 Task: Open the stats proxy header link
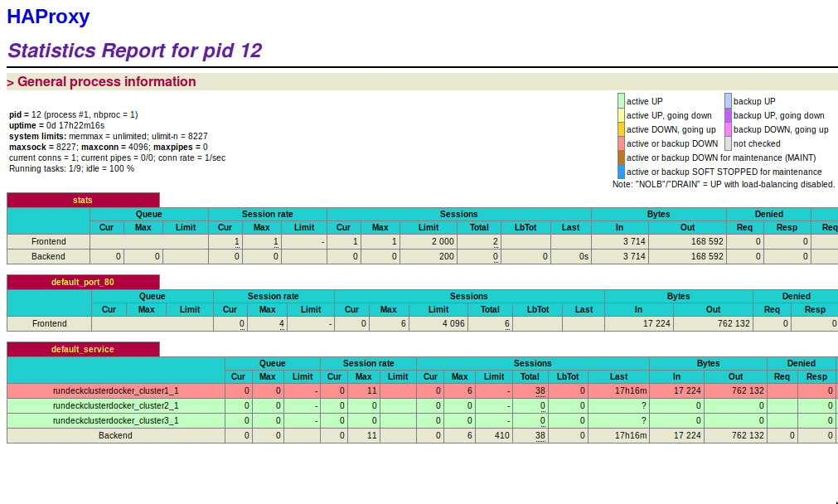[x=83, y=200]
